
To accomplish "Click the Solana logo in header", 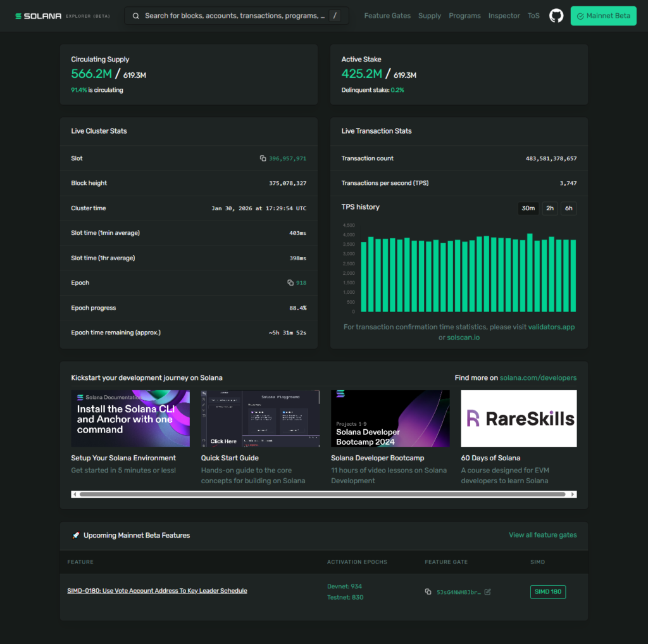I will pyautogui.click(x=39, y=16).
